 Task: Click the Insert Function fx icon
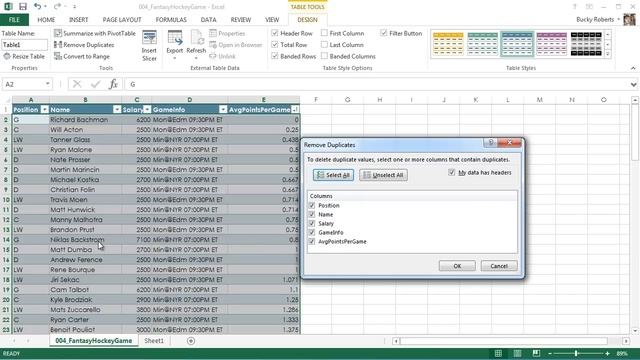click(113, 84)
